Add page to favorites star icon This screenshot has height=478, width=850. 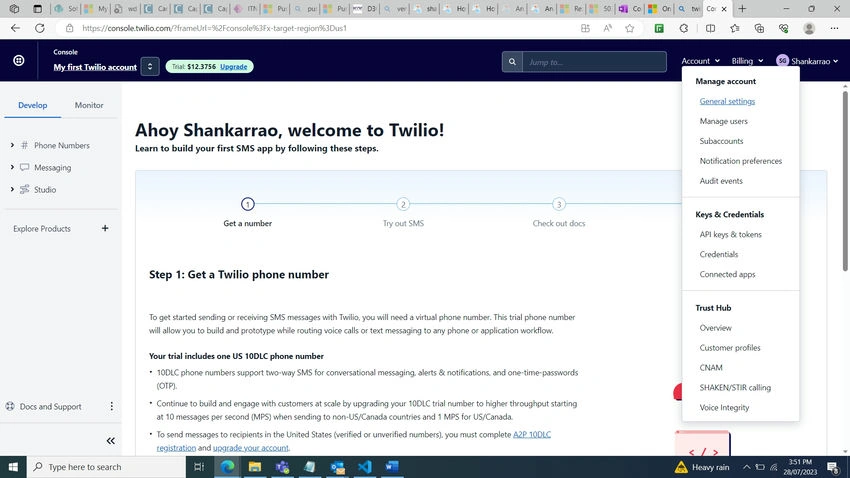click(x=629, y=28)
